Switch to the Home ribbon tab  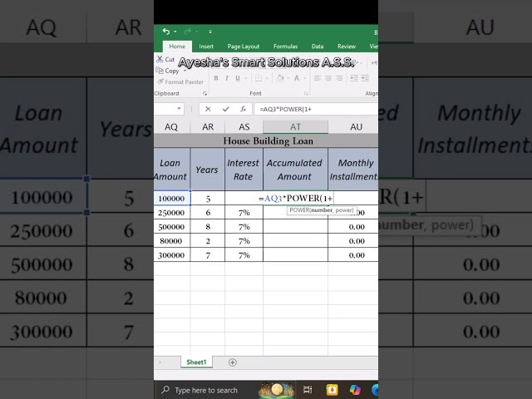click(177, 47)
